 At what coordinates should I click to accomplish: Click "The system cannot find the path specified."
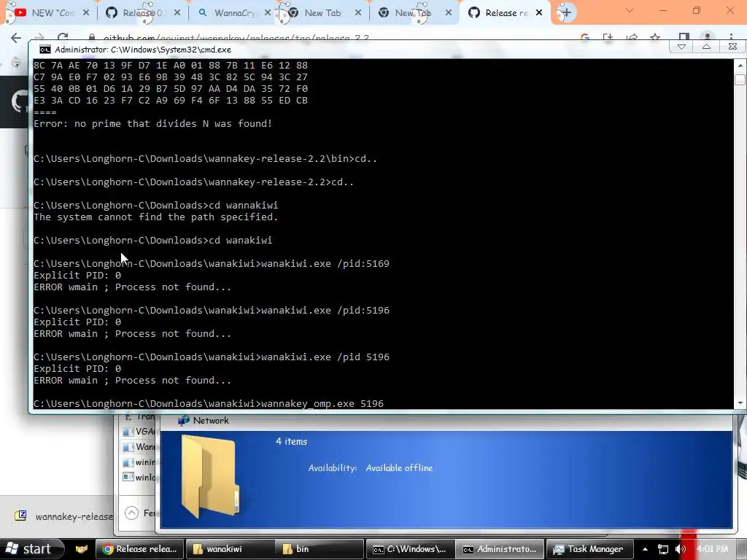click(156, 217)
